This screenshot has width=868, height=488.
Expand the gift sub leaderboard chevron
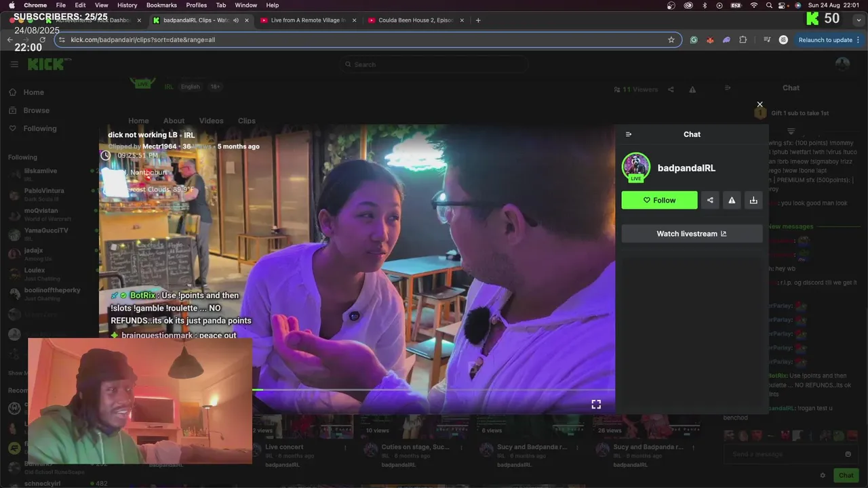pyautogui.click(x=791, y=131)
